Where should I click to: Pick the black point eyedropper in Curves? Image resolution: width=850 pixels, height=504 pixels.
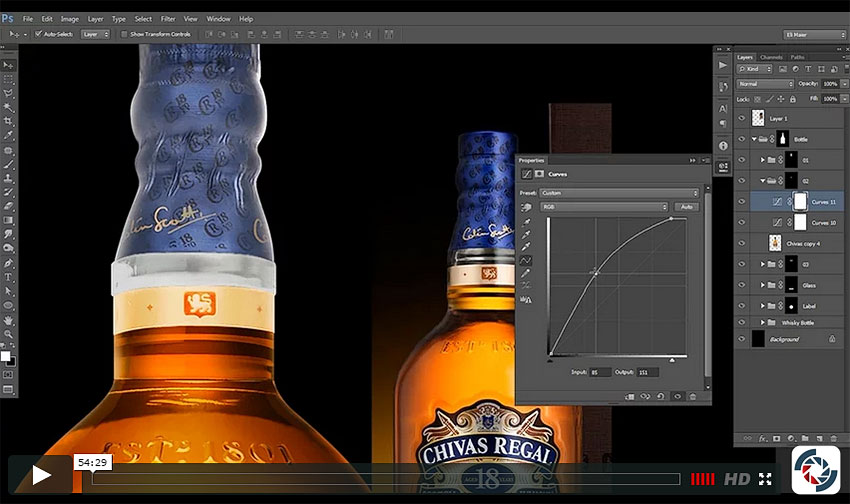(526, 222)
